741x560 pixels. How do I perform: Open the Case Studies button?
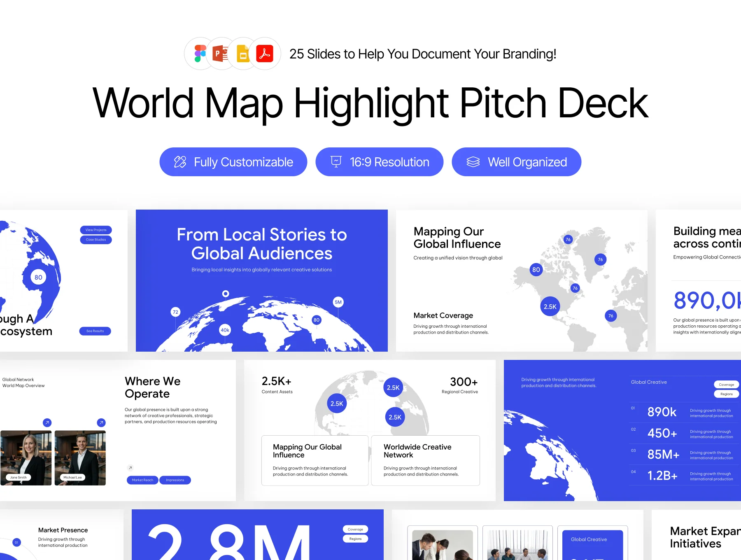tap(96, 240)
